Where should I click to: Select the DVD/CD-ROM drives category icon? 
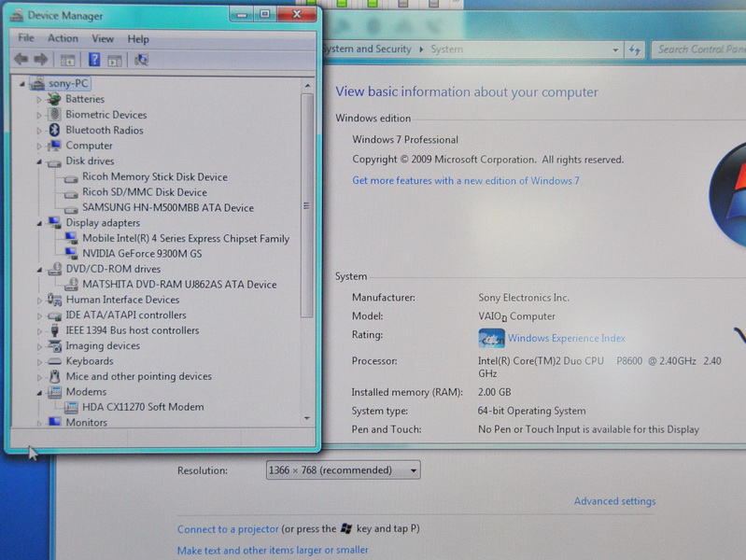pyautogui.click(x=55, y=269)
